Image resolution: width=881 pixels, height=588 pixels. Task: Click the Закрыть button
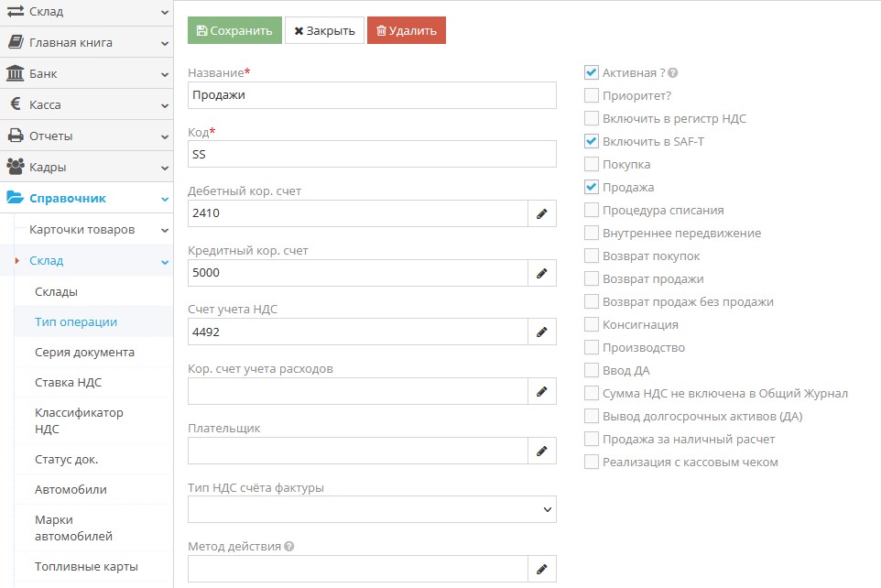(x=324, y=30)
